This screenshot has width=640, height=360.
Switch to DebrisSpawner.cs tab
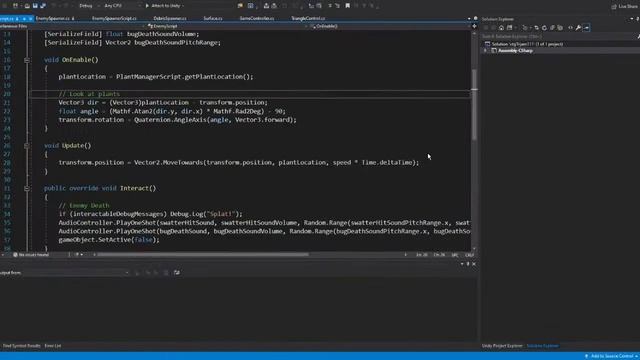[x=170, y=19]
